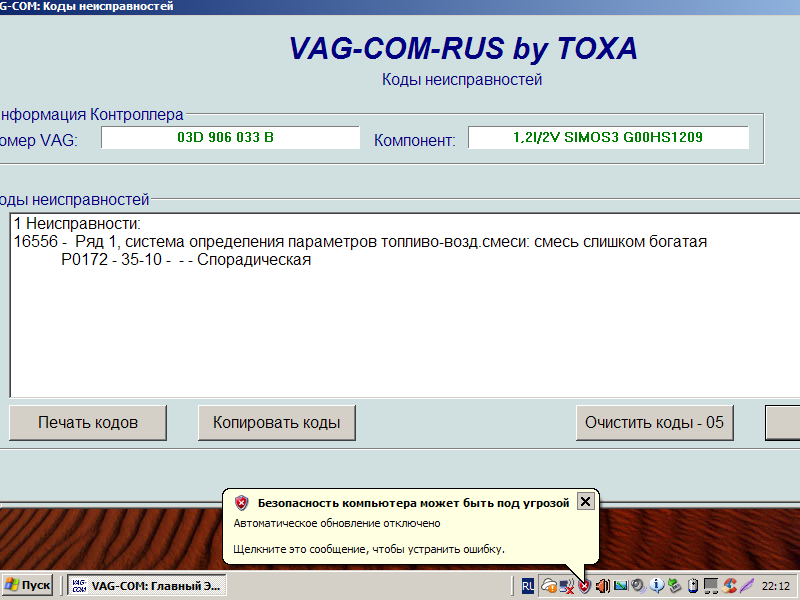Click the Информация Контроллера group label
The image size is (800, 600).
point(91,114)
